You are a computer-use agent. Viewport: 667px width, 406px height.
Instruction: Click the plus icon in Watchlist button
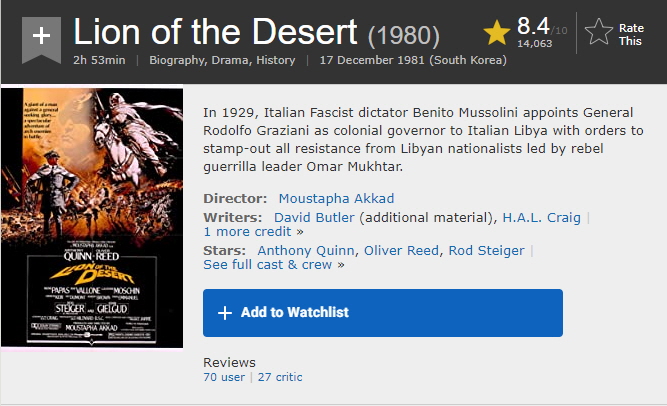click(225, 313)
